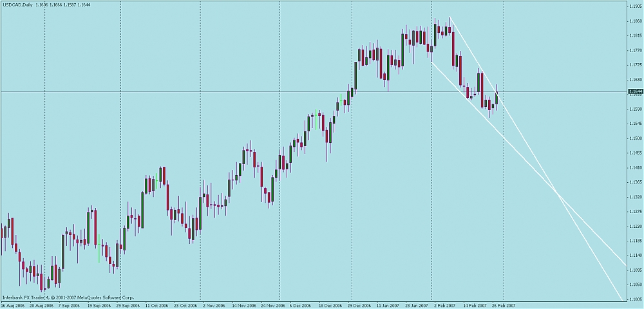Click the intersection of the two trendlines
This screenshot has height=309, width=644.
point(559,193)
